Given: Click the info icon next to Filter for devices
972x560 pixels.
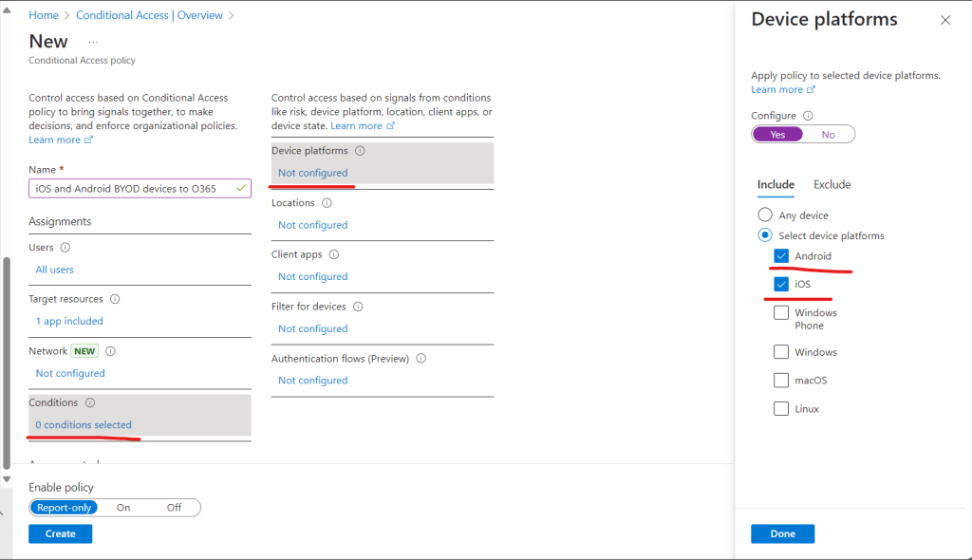Looking at the screenshot, I should point(358,307).
